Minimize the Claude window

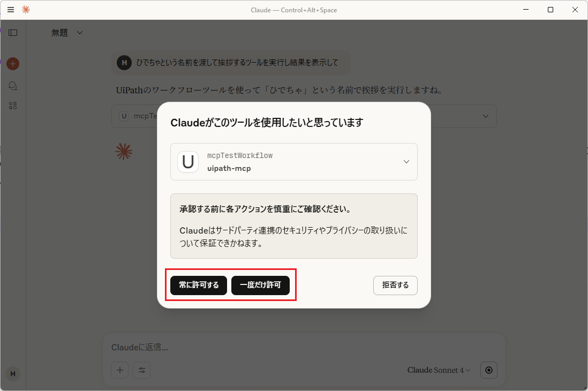tap(526, 10)
